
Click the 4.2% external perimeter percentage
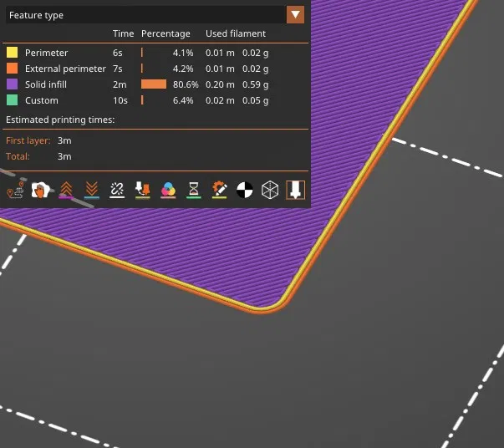pos(183,69)
